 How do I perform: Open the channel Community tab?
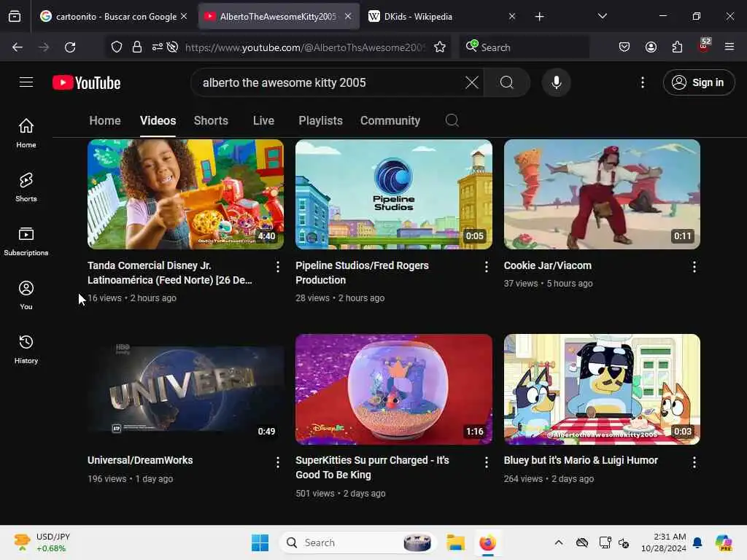390,120
